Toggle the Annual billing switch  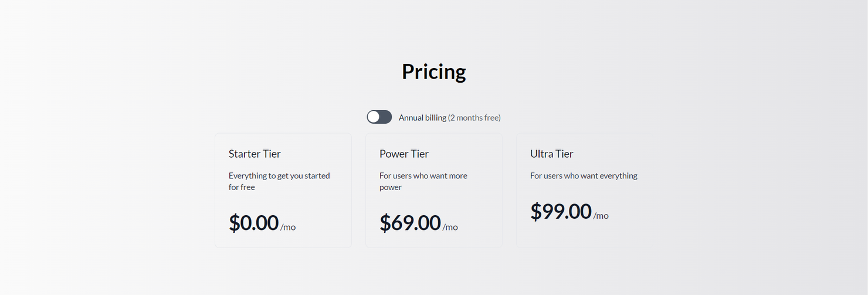[x=379, y=117]
